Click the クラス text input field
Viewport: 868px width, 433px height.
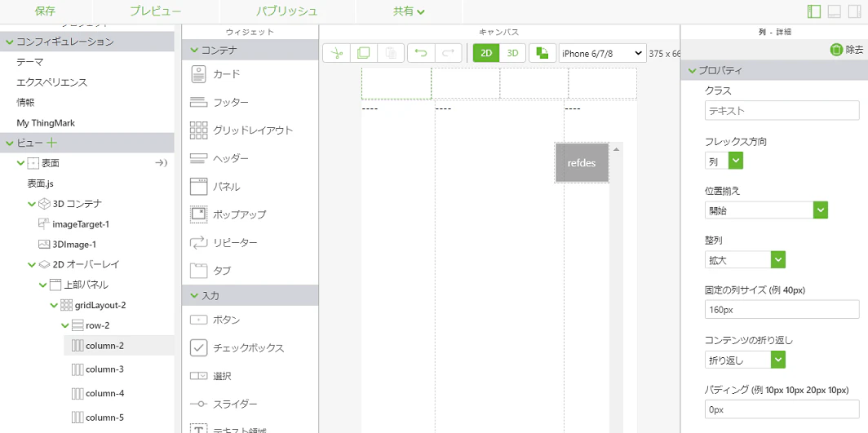tap(782, 111)
